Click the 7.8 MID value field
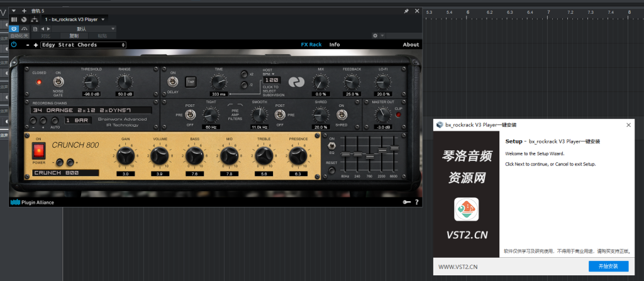Image resolution: width=644 pixels, height=281 pixels. point(229,174)
